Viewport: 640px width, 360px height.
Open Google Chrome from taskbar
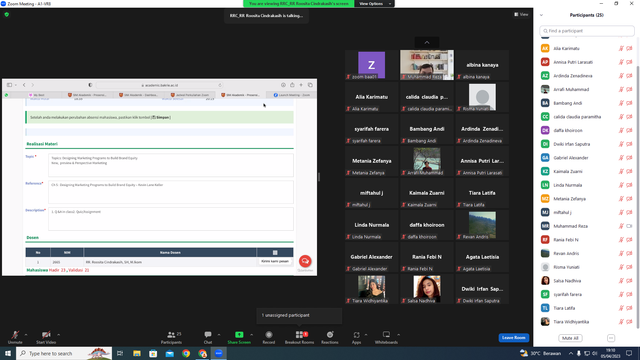click(186, 353)
